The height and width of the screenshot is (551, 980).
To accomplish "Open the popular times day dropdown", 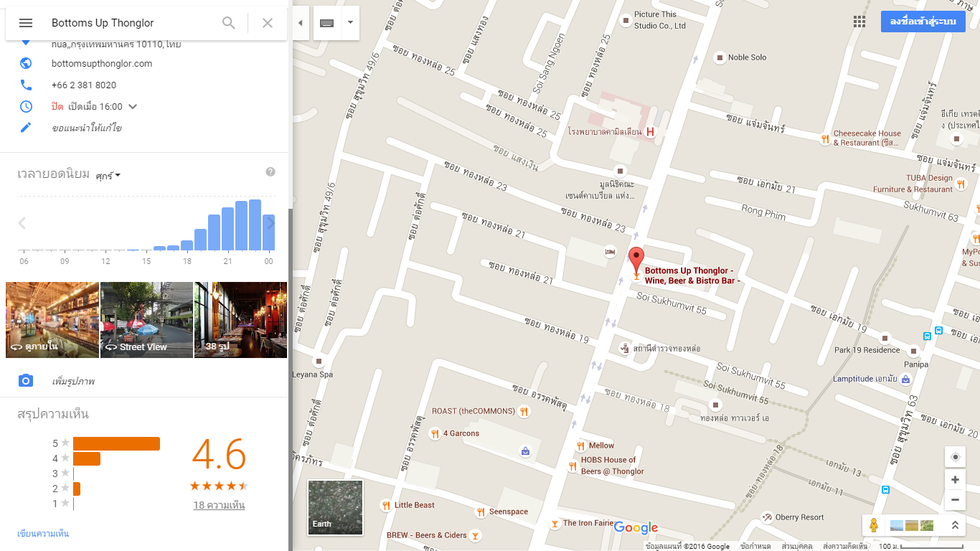I will tap(108, 175).
